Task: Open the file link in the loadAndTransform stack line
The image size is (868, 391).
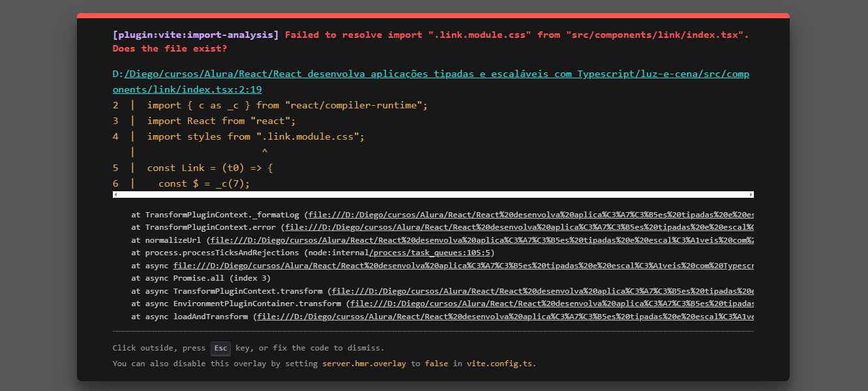Action: 505,317
